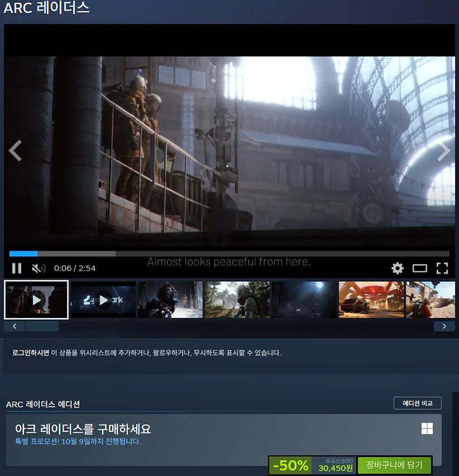This screenshot has height=476, width=459.
Task: Play the Embark logo trailer thumbnail
Action: (x=103, y=299)
